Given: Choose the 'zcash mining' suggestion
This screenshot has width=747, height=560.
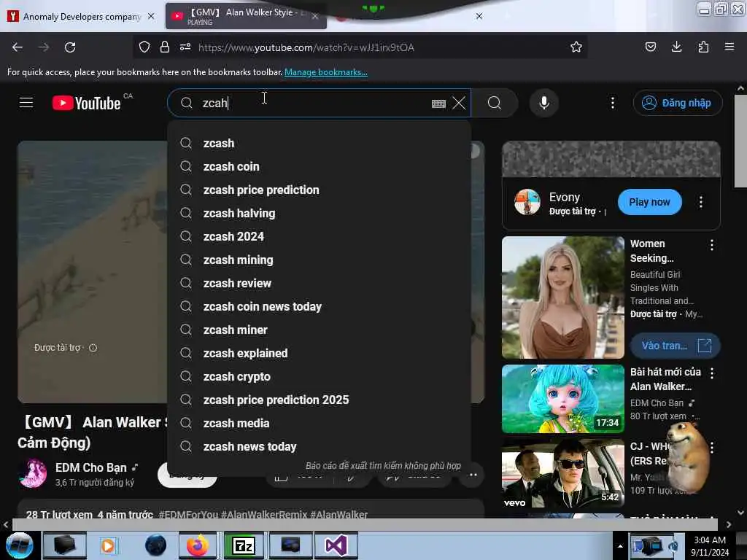Looking at the screenshot, I should (x=320, y=260).
